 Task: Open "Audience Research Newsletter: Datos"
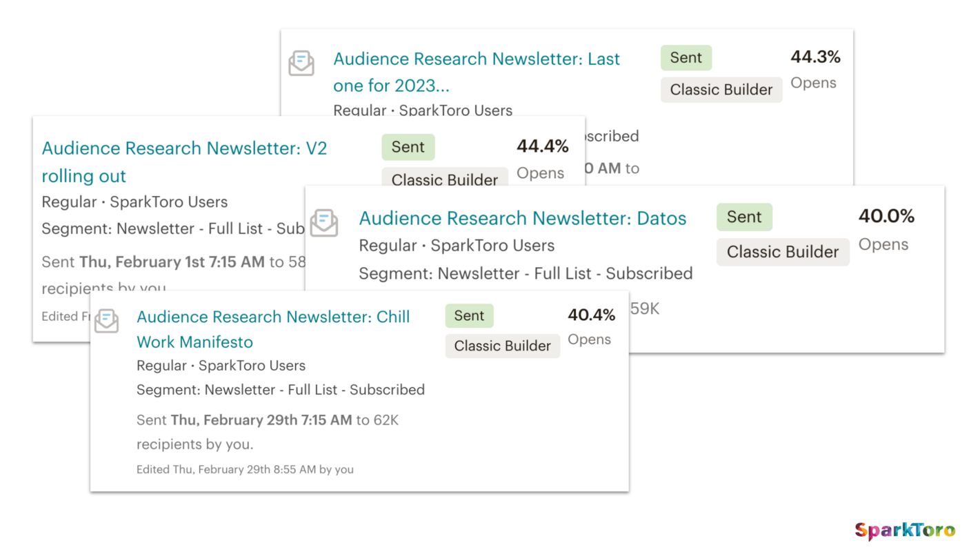[522, 218]
